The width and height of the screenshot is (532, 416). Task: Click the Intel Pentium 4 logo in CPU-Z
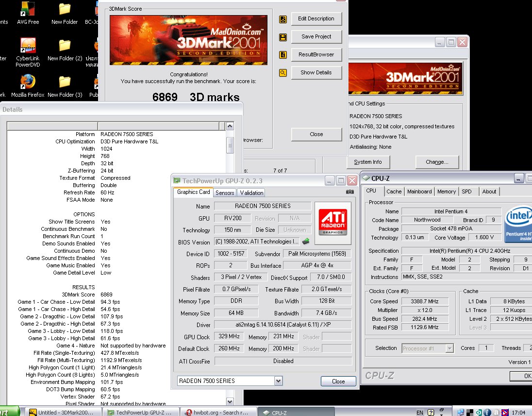(518, 224)
